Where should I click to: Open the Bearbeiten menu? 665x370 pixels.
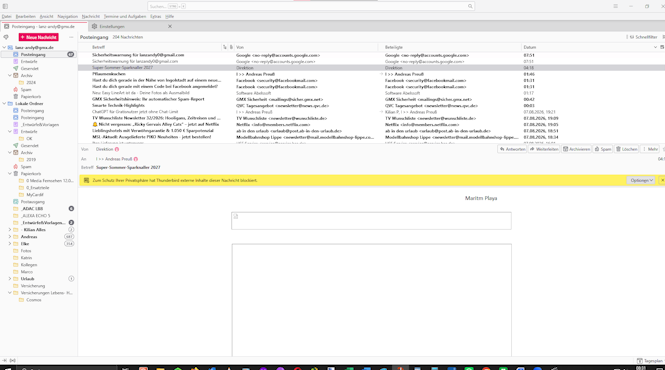[x=25, y=17]
